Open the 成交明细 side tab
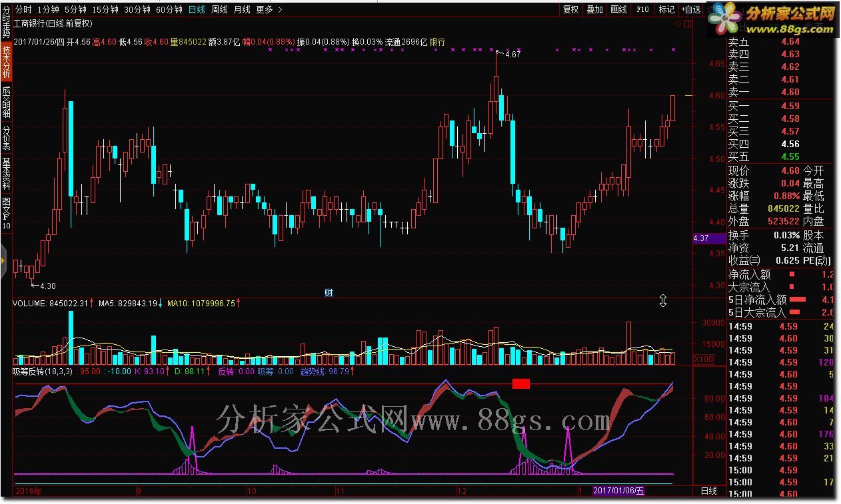The height and width of the screenshot is (504, 841). point(6,103)
